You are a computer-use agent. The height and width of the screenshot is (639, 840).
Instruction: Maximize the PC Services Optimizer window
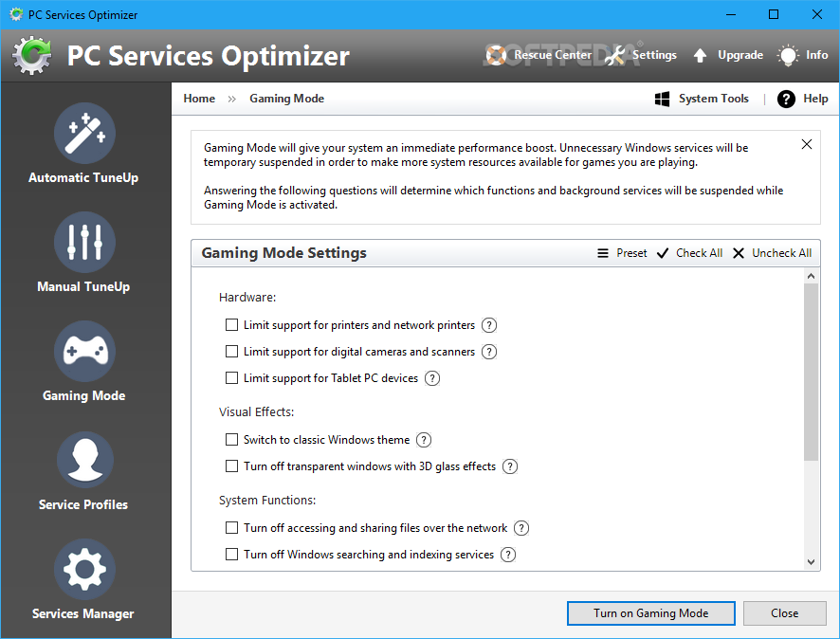(774, 14)
